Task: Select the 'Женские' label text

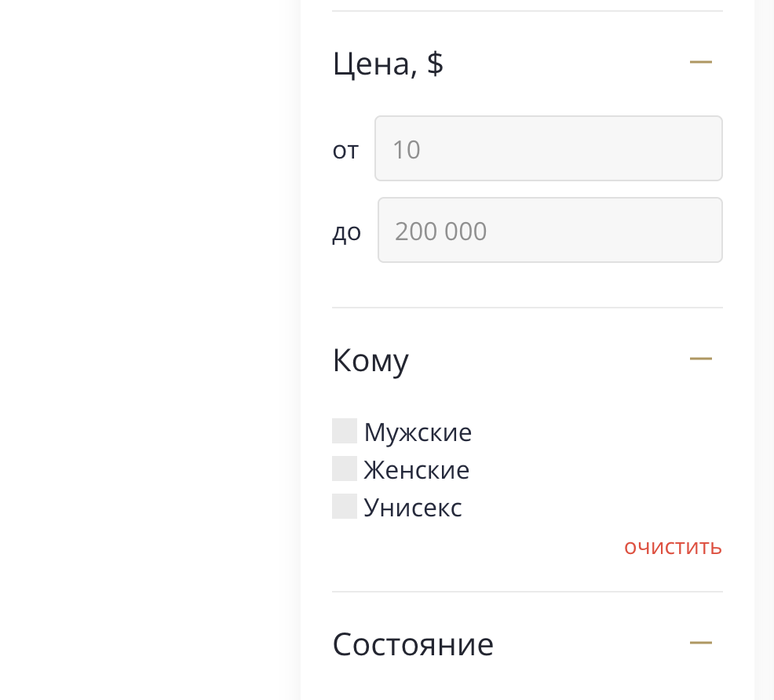Action: (x=416, y=469)
